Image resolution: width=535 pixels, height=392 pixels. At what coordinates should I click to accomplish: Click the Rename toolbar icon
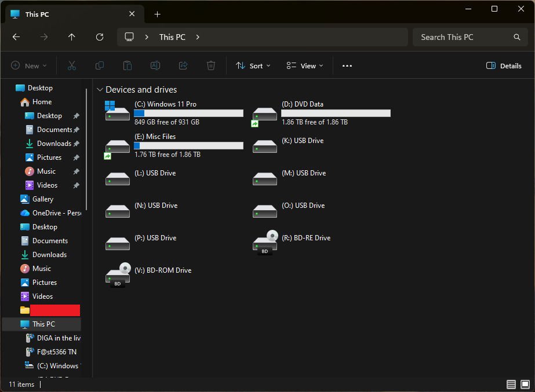coord(155,65)
